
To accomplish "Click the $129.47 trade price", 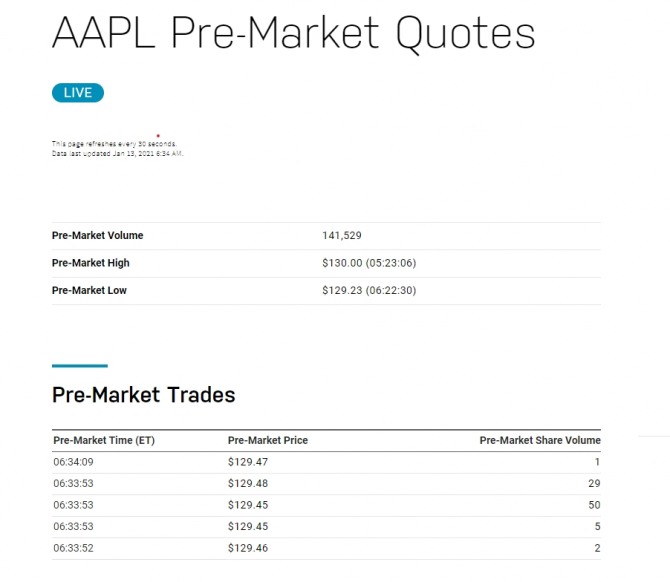I will coord(248,462).
